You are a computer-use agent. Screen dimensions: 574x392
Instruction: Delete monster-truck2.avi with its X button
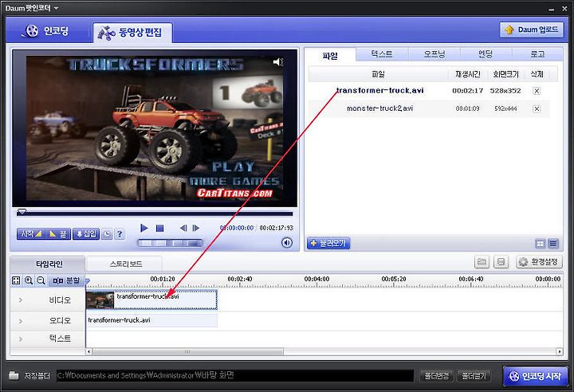[537, 108]
